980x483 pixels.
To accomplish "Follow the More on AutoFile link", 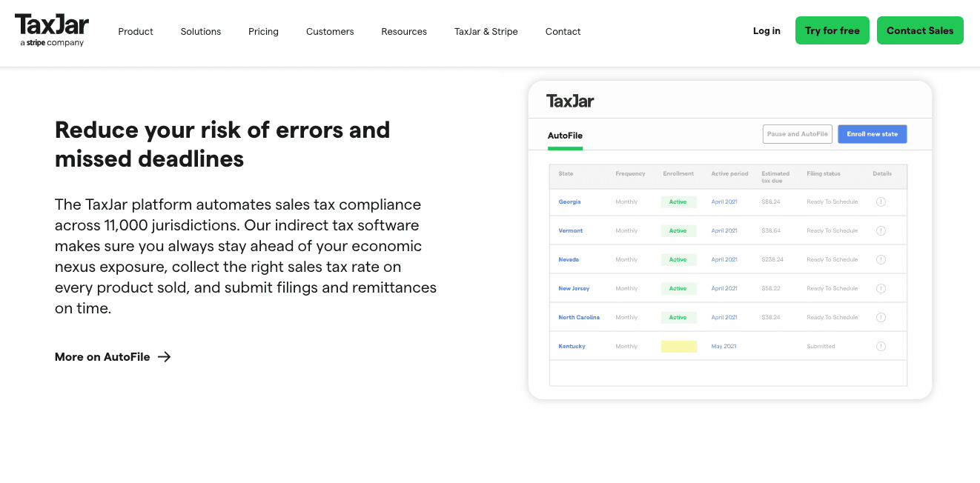I will point(113,356).
